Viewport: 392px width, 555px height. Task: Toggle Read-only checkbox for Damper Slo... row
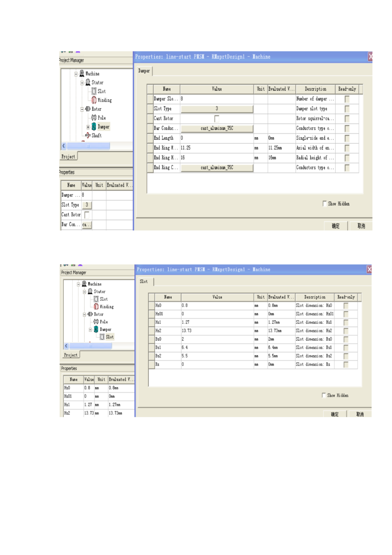347,99
